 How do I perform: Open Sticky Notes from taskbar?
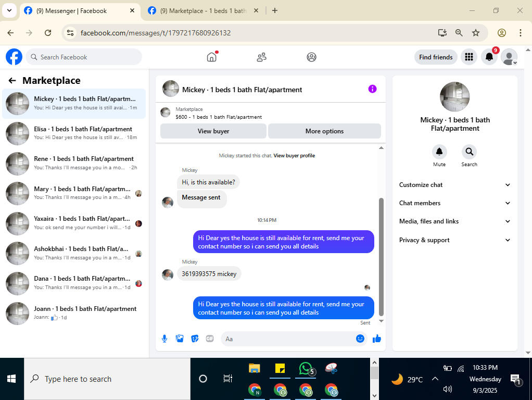coord(280,369)
